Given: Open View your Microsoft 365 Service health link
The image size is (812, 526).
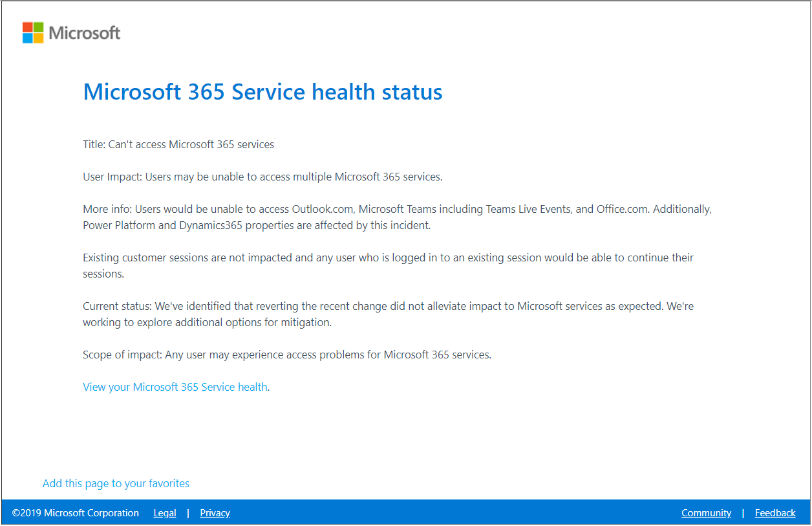Looking at the screenshot, I should pos(175,387).
